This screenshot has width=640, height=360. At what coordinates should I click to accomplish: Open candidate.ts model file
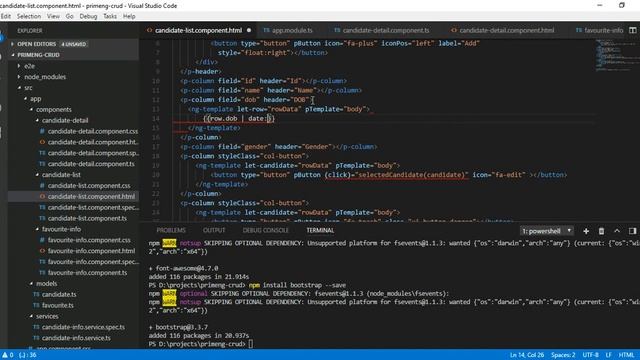point(59,294)
